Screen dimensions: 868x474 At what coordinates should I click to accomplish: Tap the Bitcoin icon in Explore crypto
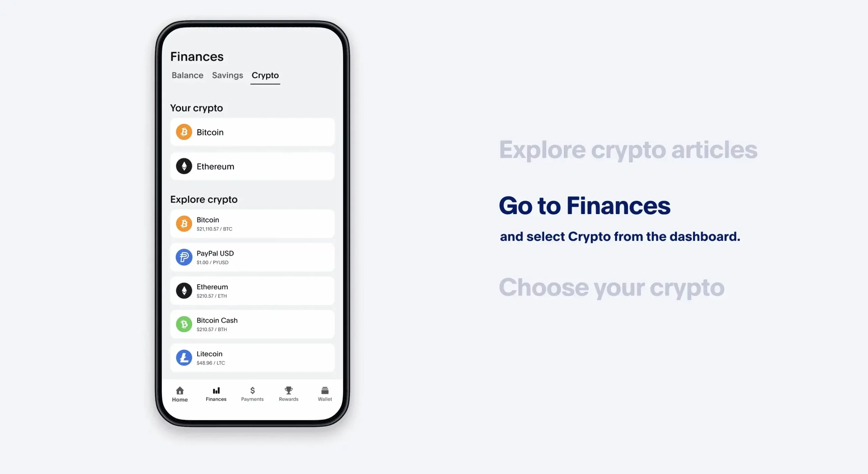coord(184,224)
